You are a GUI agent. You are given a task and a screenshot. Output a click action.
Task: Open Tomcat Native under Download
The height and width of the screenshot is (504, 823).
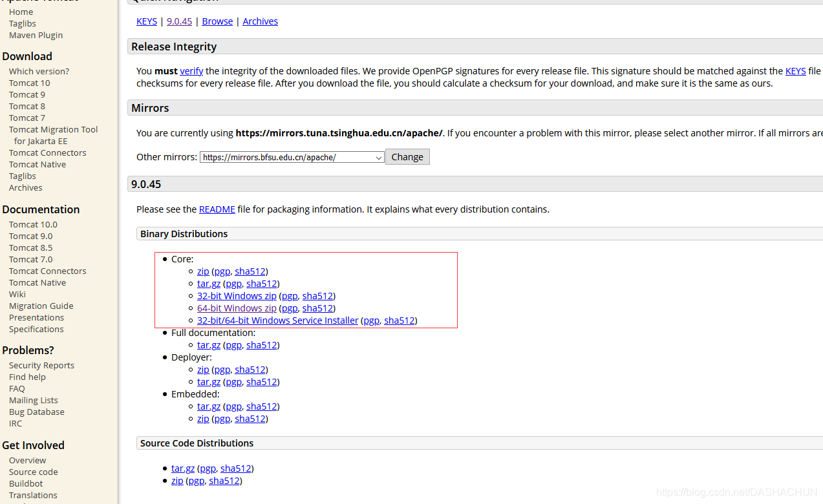[37, 164]
